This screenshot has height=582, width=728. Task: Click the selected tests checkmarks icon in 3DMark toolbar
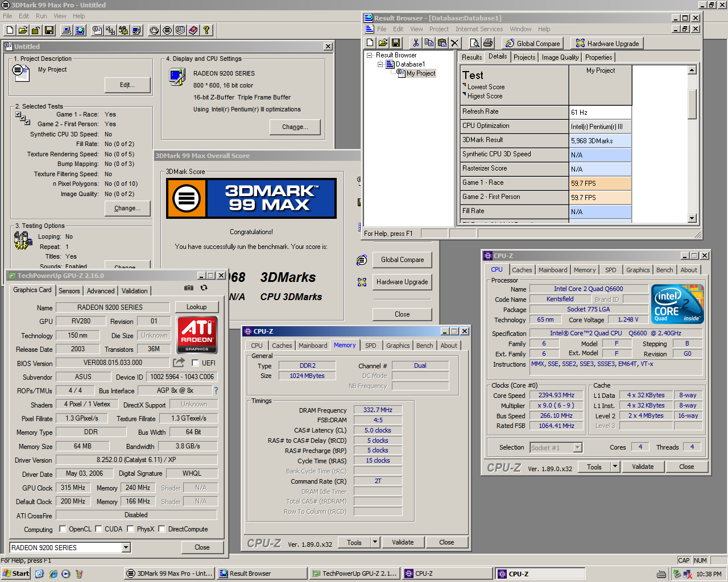[110, 30]
